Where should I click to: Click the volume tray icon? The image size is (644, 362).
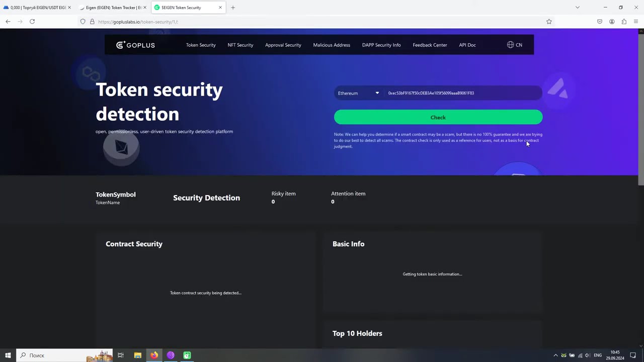tap(588, 355)
